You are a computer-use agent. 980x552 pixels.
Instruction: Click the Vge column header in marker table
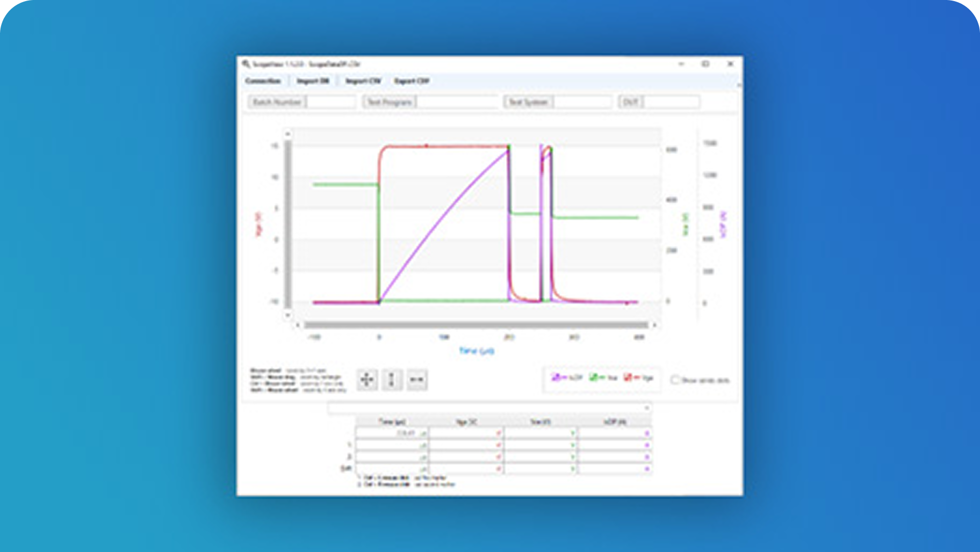tap(466, 422)
